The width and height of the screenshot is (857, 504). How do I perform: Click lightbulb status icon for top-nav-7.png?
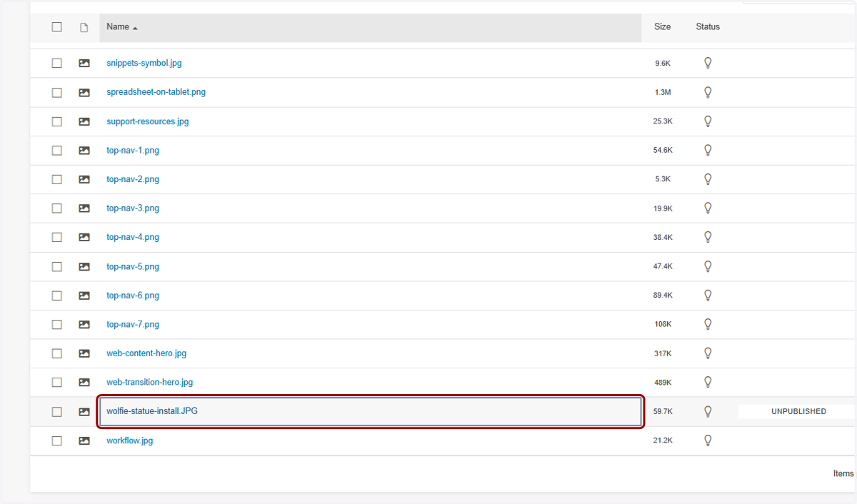(x=708, y=324)
